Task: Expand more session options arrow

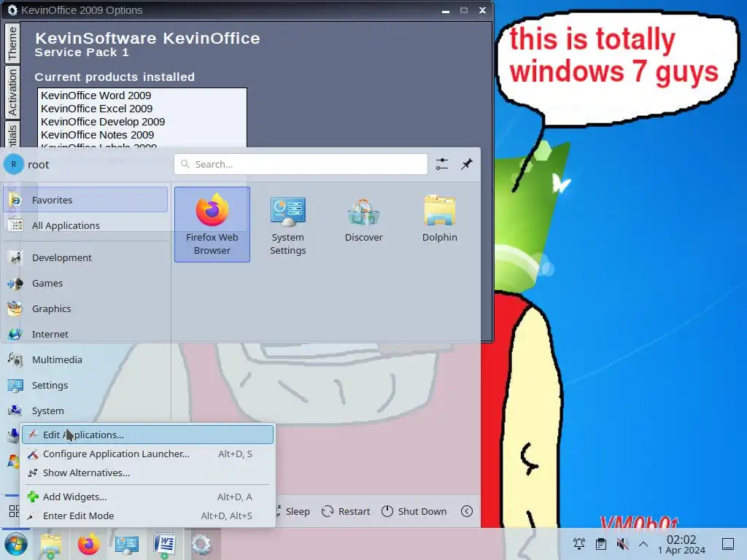Action: pos(467,511)
